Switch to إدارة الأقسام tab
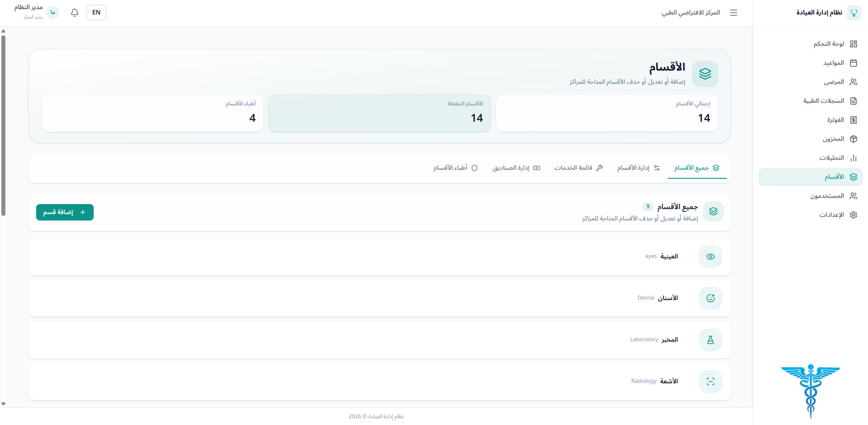The image size is (868, 425). point(639,168)
